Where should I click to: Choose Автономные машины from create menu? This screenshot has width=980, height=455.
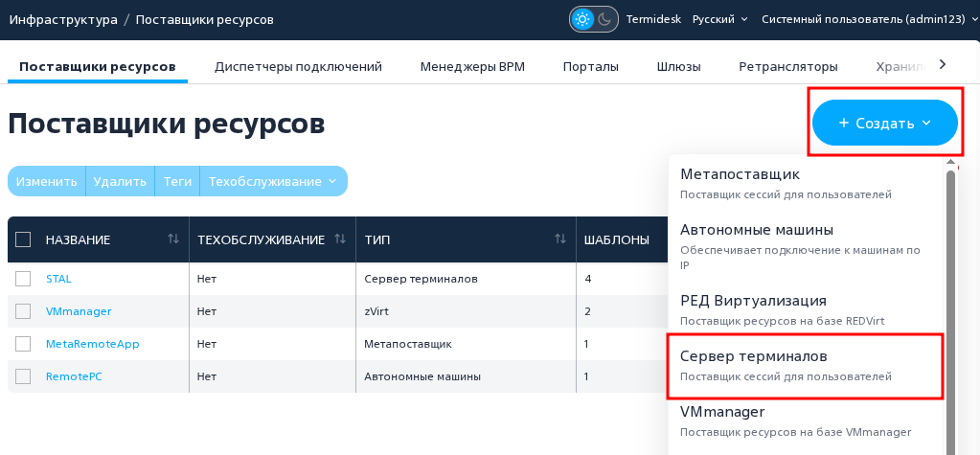point(806,246)
